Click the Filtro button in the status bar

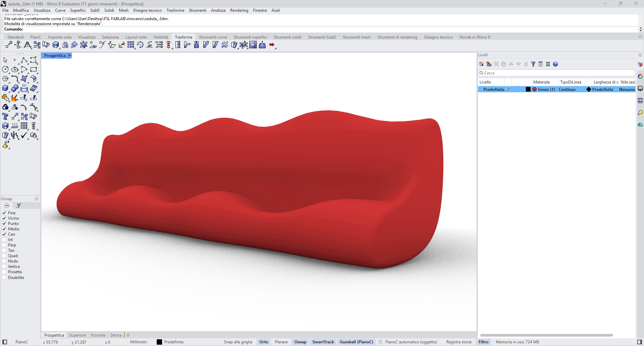(483, 342)
